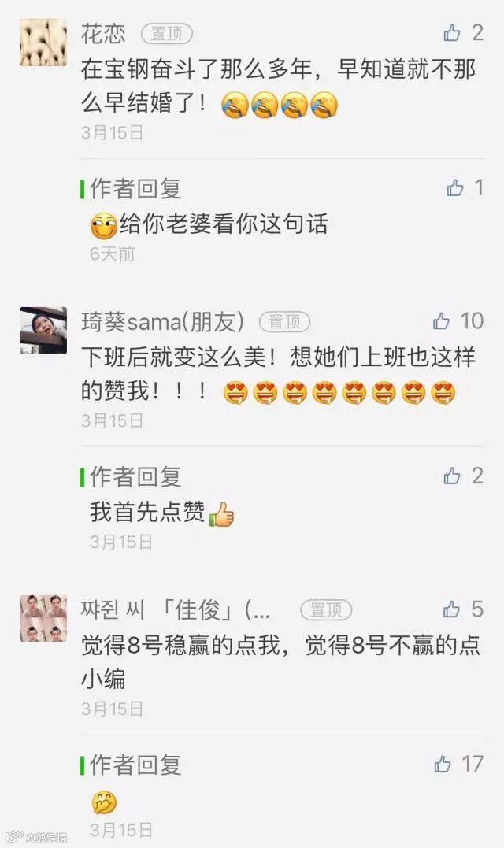Like the author reply about 老婆
The height and width of the screenshot is (848, 504).
tap(455, 188)
